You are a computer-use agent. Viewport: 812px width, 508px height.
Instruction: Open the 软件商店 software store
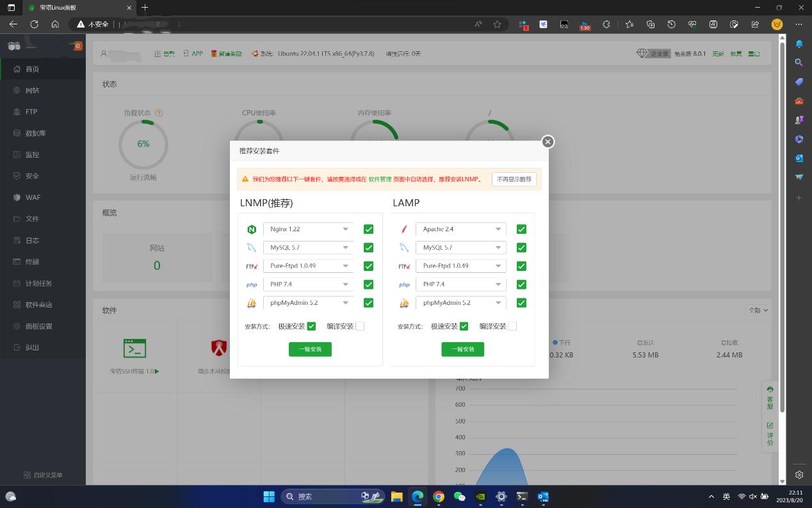tap(36, 304)
